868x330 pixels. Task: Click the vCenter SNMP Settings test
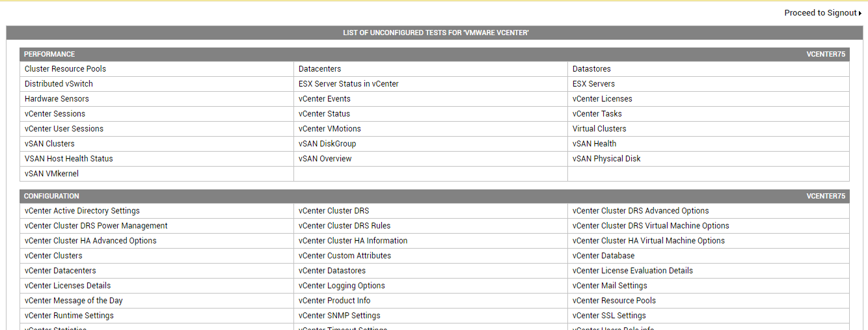click(339, 316)
